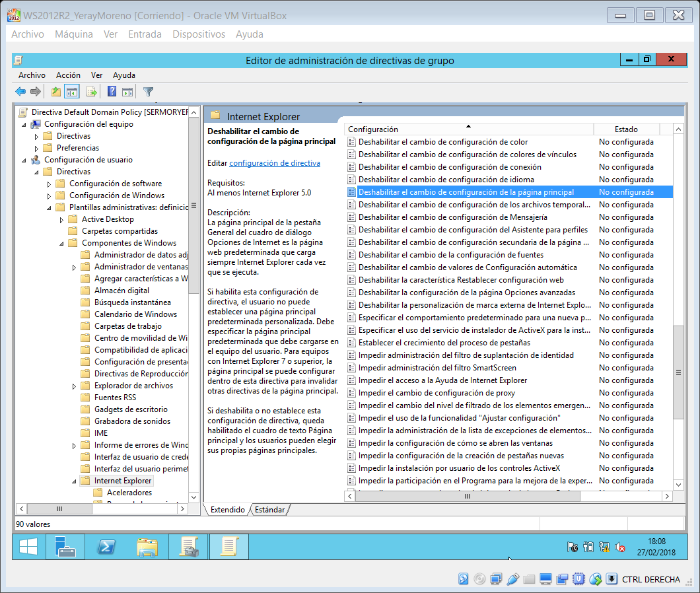Click VirtualBox shared folders status icon
The image size is (700, 593).
(x=529, y=580)
